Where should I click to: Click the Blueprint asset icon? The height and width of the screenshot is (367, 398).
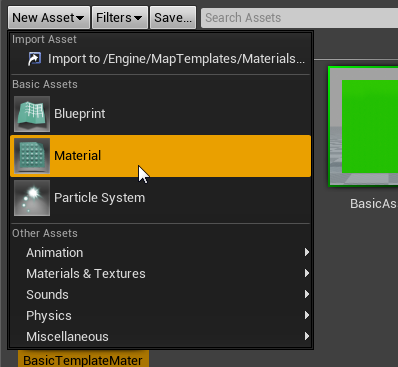point(32,114)
